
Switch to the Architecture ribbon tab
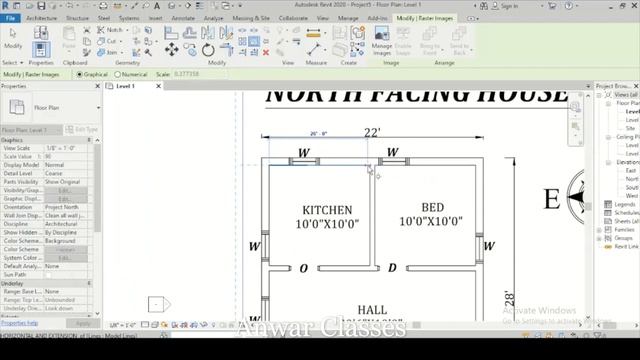(x=42, y=18)
